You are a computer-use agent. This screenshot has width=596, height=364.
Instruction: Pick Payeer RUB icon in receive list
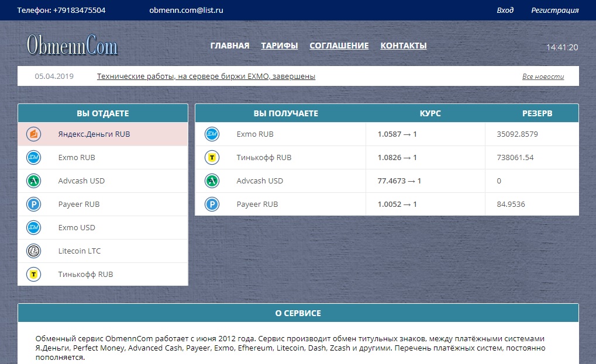click(x=211, y=204)
